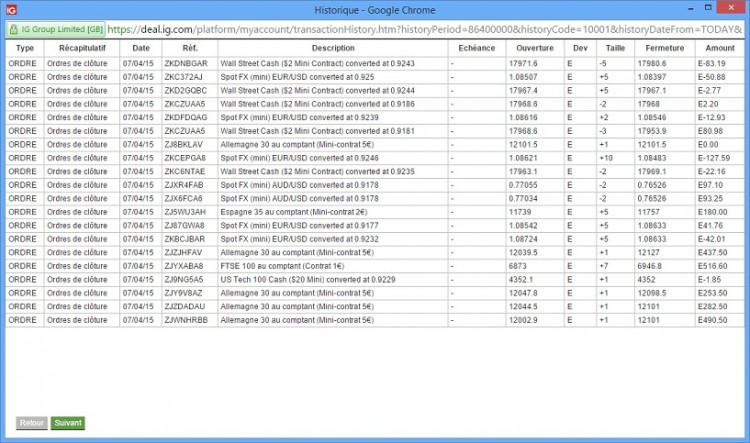Click the Amount column header
The image size is (750, 443).
click(x=719, y=48)
